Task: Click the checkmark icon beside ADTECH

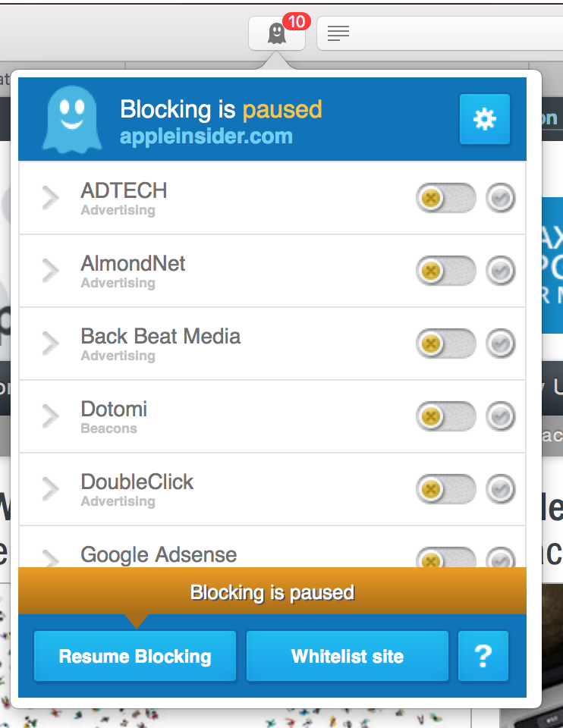Action: [501, 199]
